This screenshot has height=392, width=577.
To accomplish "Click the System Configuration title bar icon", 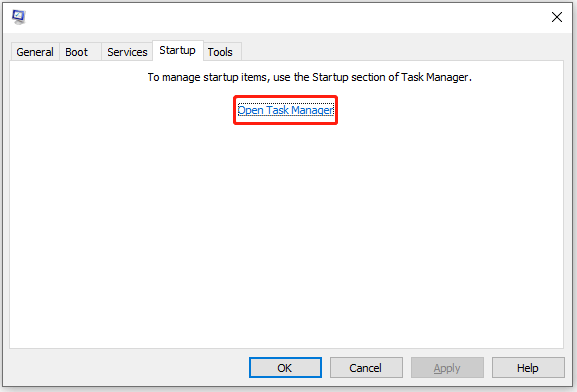I will tap(18, 17).
